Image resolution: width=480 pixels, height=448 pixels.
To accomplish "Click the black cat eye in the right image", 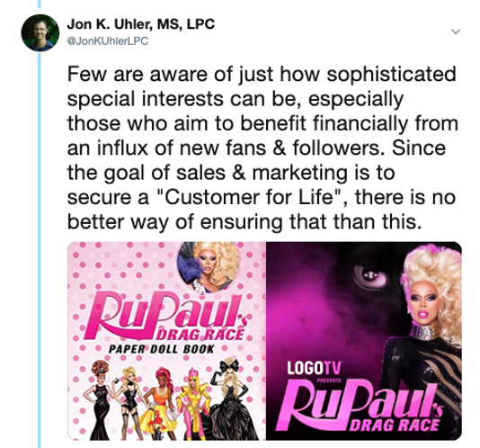I will 370,275.
